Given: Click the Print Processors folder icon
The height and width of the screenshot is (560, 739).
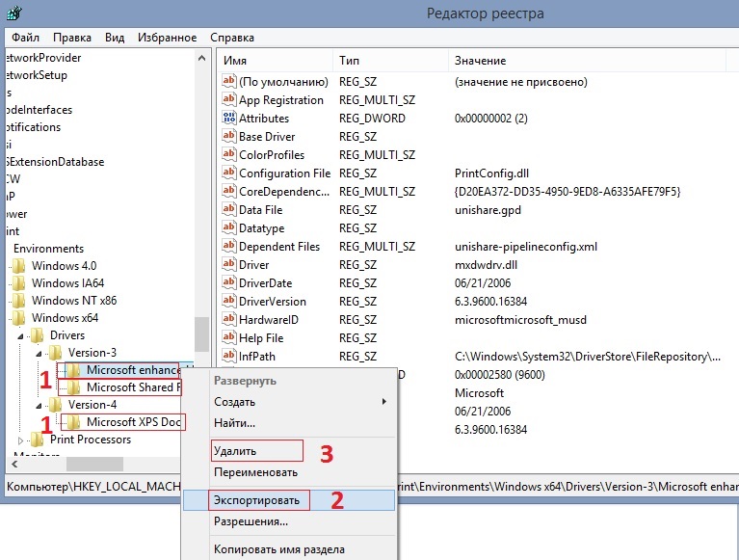Looking at the screenshot, I should (38, 440).
